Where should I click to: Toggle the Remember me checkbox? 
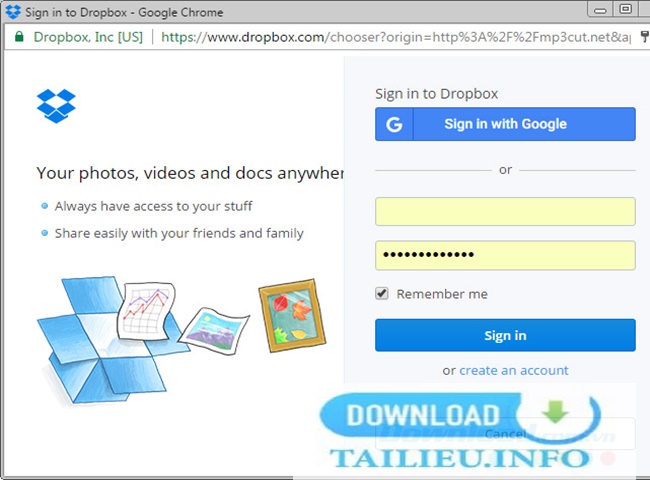(x=382, y=293)
